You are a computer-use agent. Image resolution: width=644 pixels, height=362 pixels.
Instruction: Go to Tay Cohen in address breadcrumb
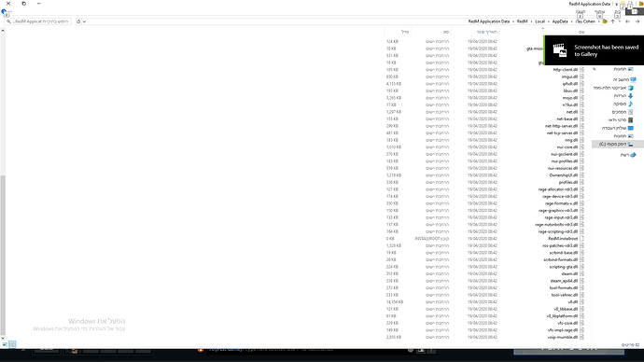(x=585, y=21)
